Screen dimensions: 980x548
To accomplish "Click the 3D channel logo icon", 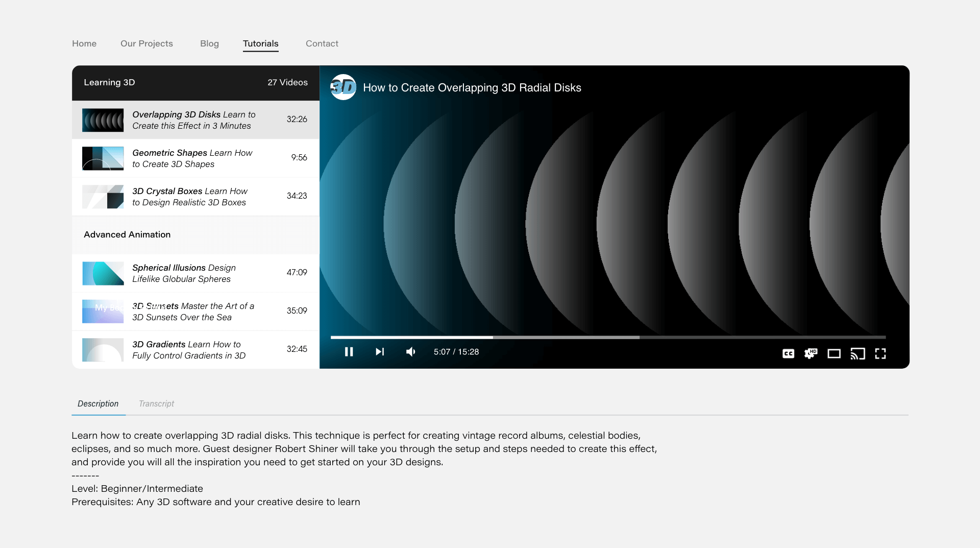I will point(344,87).
